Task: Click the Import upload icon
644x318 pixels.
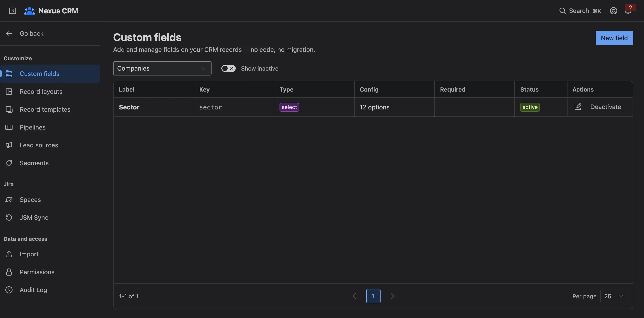Action: (x=9, y=254)
